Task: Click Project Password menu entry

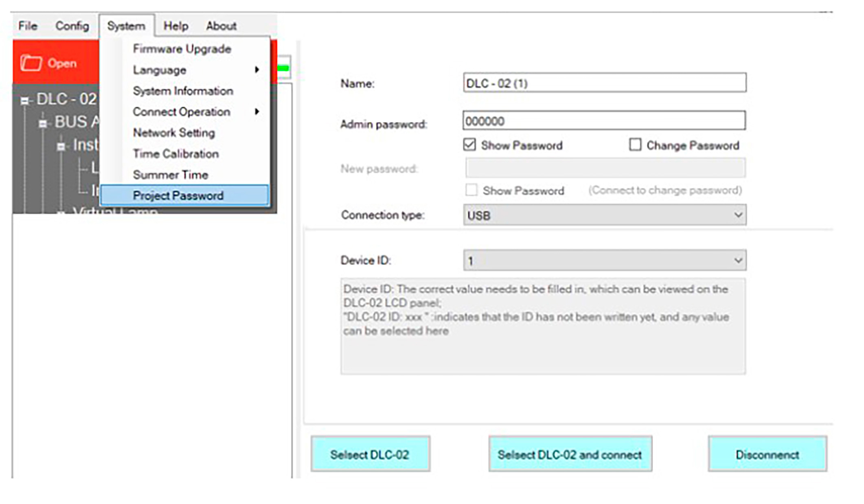Action: [x=184, y=195]
